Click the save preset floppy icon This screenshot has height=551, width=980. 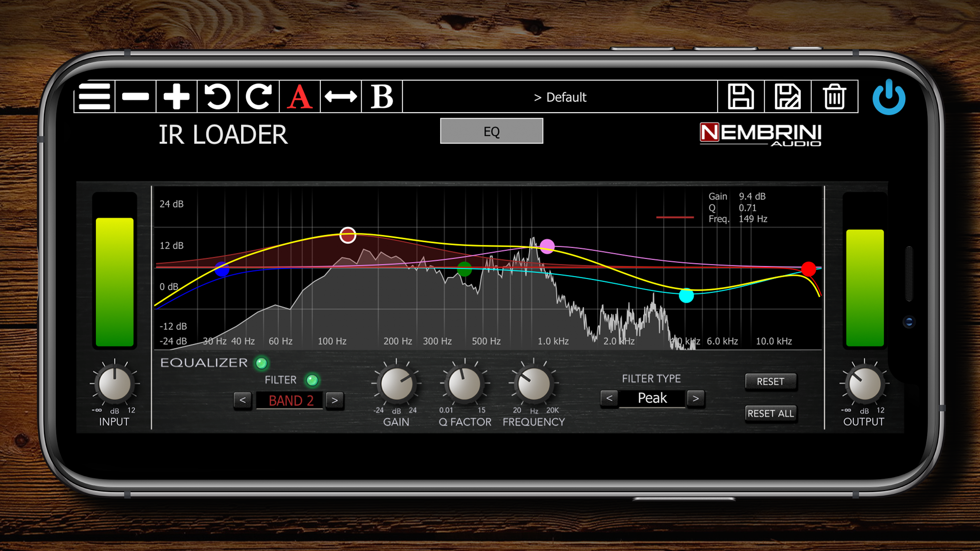pyautogui.click(x=740, y=96)
